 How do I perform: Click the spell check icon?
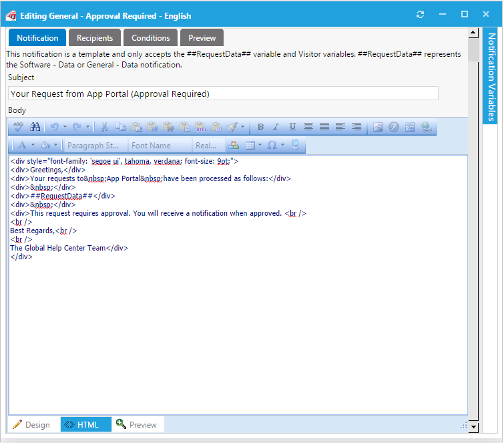click(x=19, y=127)
